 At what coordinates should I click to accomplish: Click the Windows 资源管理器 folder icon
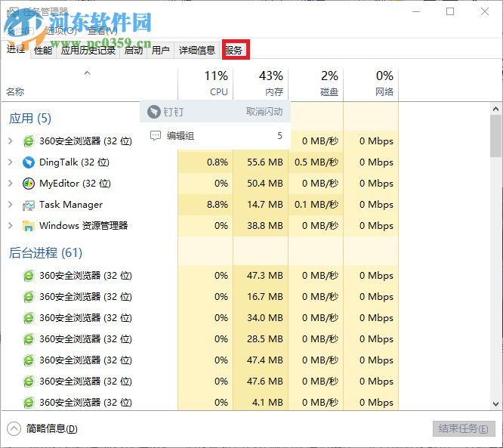click(29, 226)
